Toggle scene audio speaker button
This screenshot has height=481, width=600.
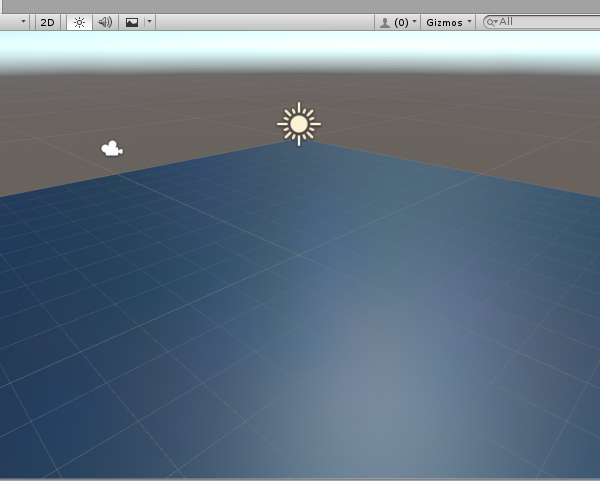105,23
